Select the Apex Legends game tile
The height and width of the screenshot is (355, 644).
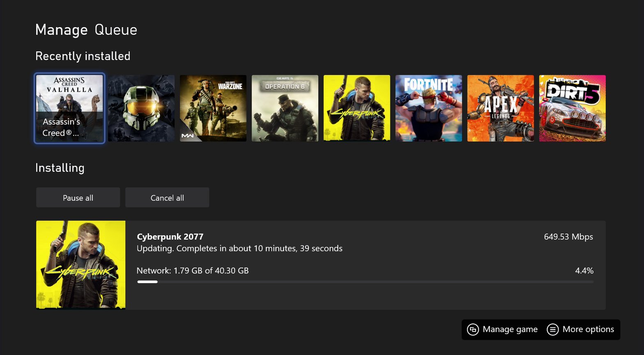click(x=500, y=108)
